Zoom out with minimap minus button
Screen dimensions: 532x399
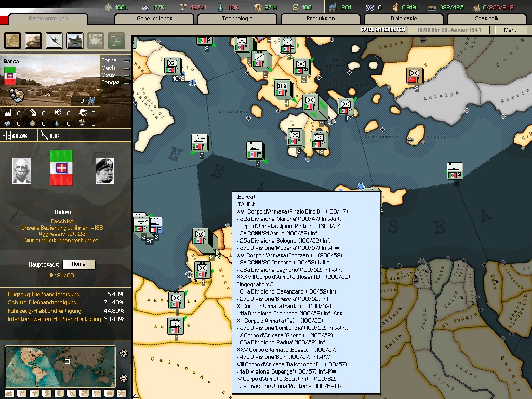point(124,378)
